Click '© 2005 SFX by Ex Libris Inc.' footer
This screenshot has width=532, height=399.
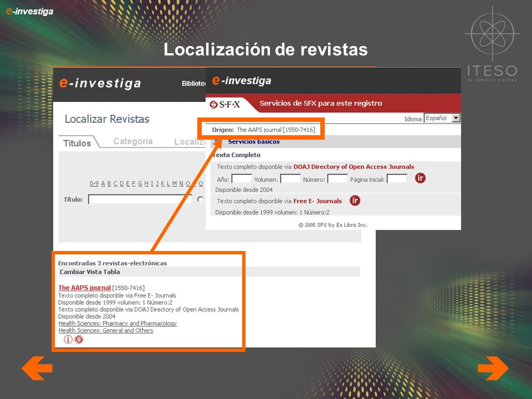333,224
